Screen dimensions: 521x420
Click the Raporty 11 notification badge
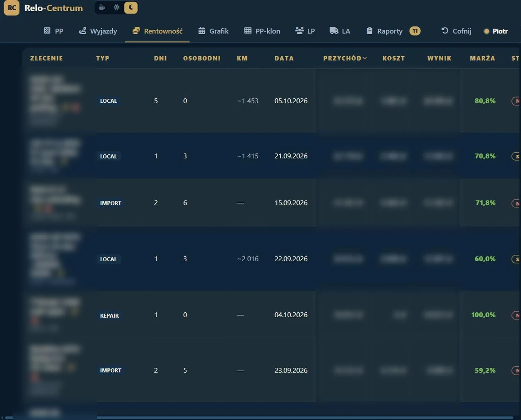[415, 31]
